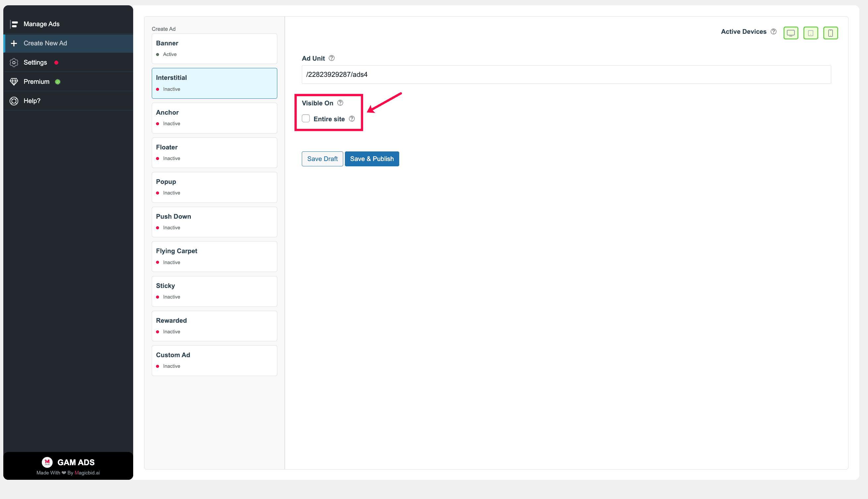This screenshot has width=868, height=499.
Task: Open the Magicbid.ai link in footer
Action: 87,472
